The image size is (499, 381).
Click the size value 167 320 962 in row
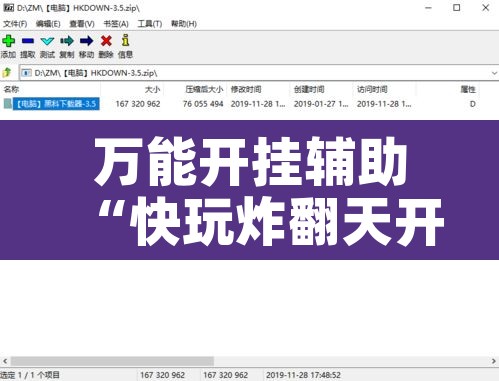pos(138,104)
